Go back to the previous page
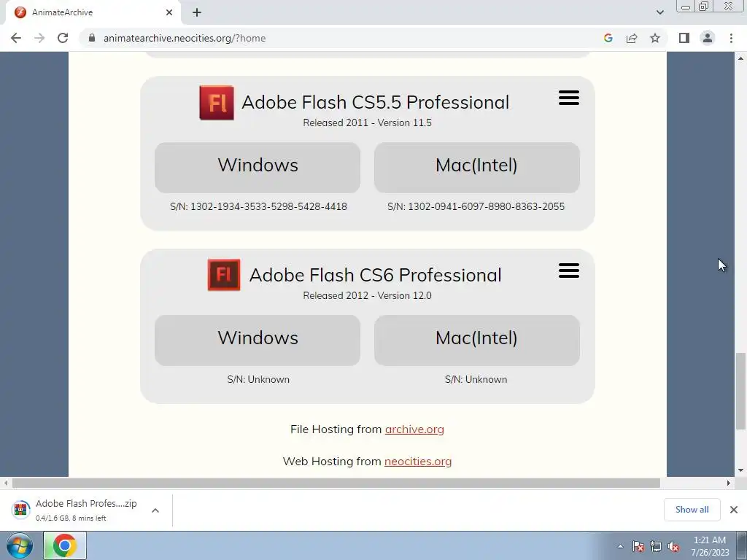Image resolution: width=747 pixels, height=560 pixels. tap(16, 38)
